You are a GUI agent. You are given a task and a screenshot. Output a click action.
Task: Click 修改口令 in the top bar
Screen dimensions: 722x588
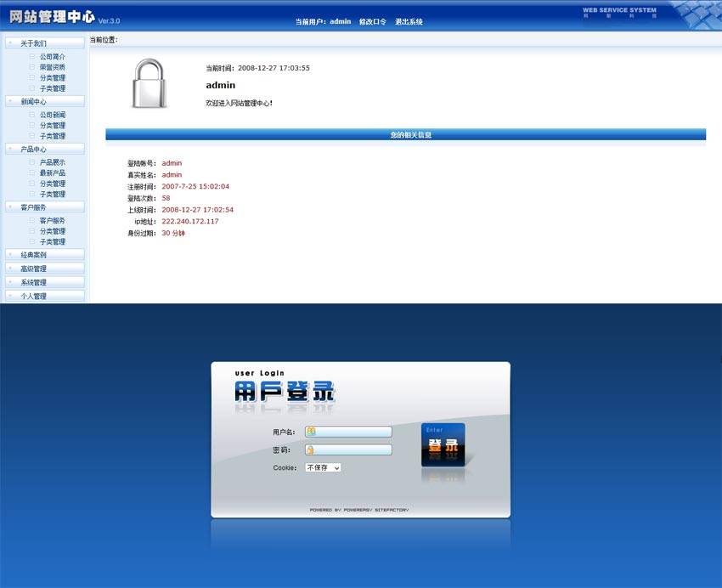coord(373,22)
